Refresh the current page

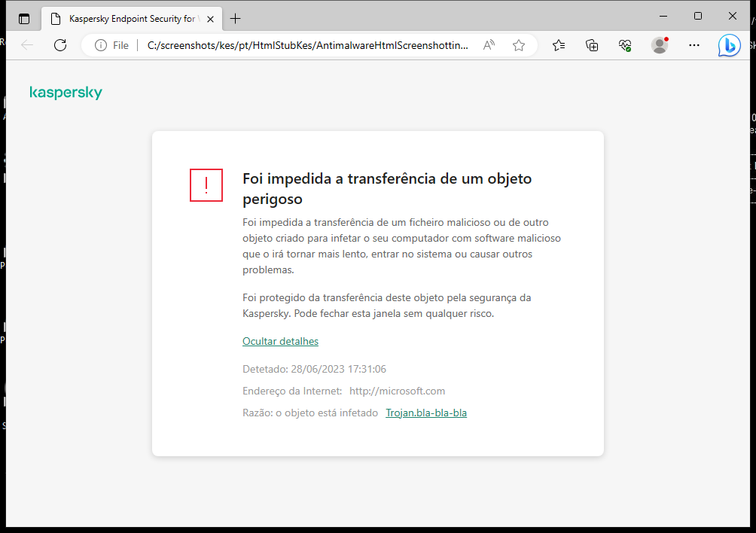[60, 44]
